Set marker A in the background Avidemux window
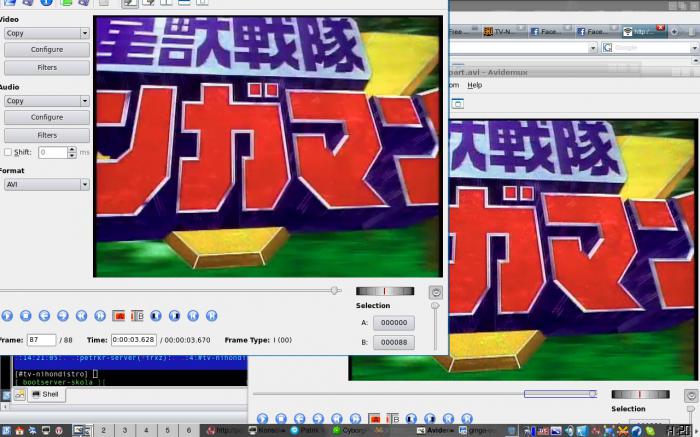This screenshot has height=437, width=700. point(374,419)
